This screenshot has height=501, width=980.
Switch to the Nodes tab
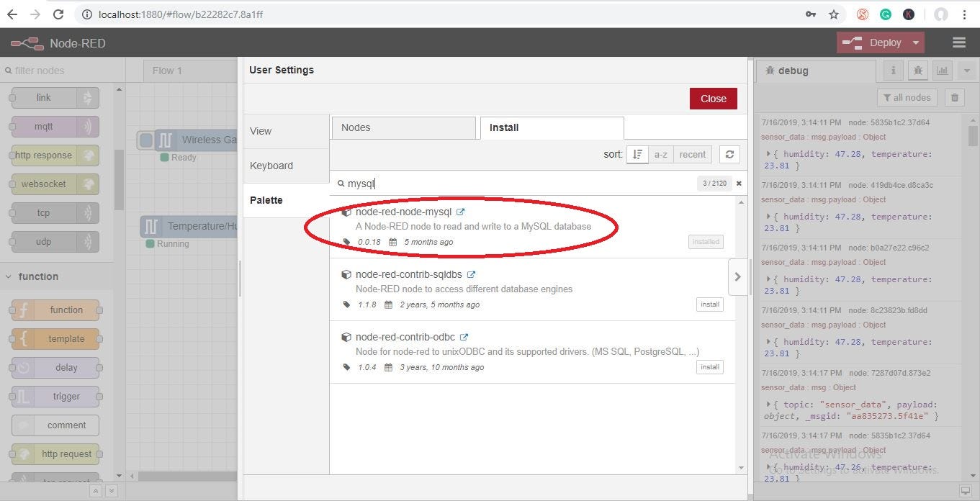pos(403,127)
